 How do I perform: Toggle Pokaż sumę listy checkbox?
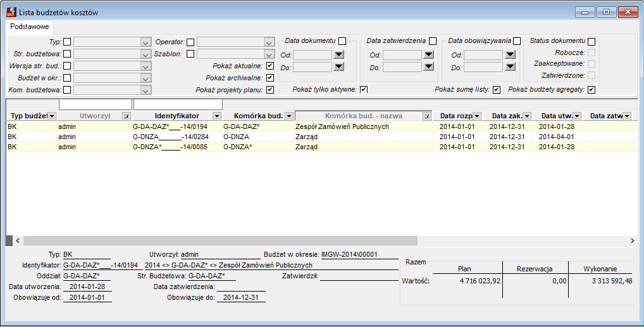click(x=497, y=90)
